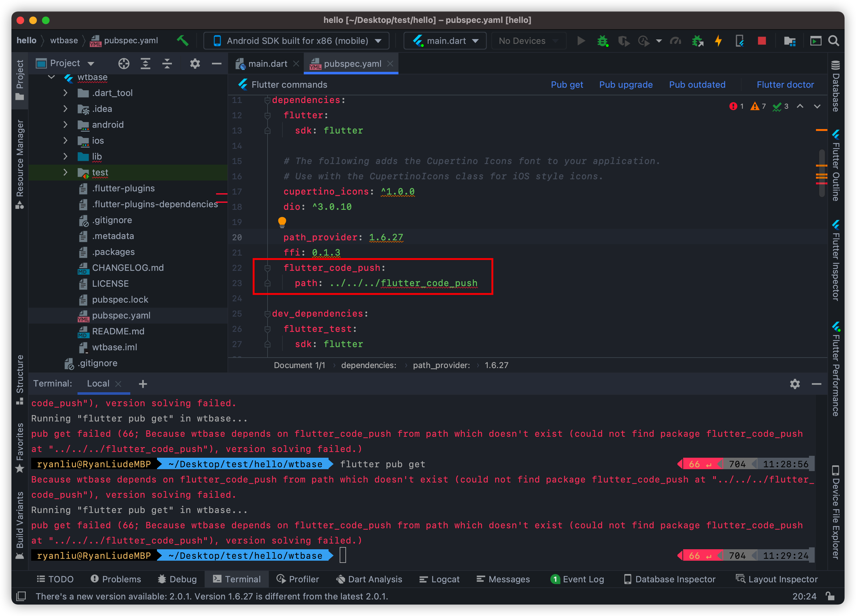Click the Pub get link
Image resolution: width=856 pixels, height=616 pixels.
(567, 85)
